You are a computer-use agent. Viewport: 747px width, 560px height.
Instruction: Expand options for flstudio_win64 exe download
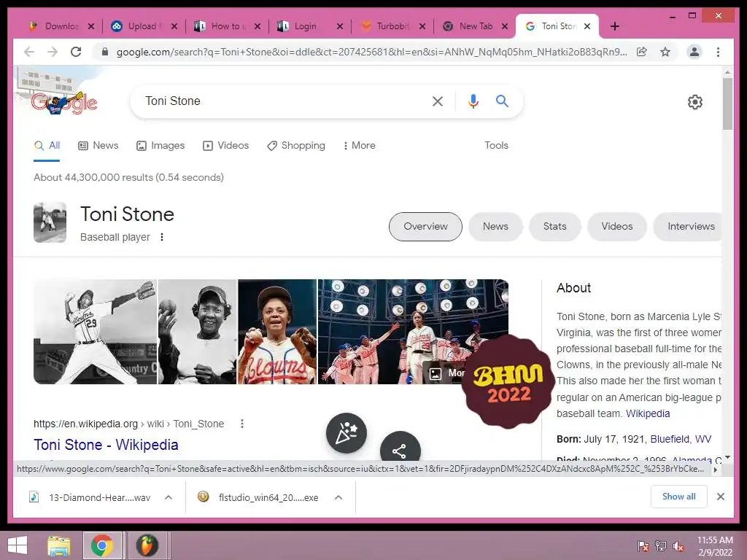coord(338,497)
